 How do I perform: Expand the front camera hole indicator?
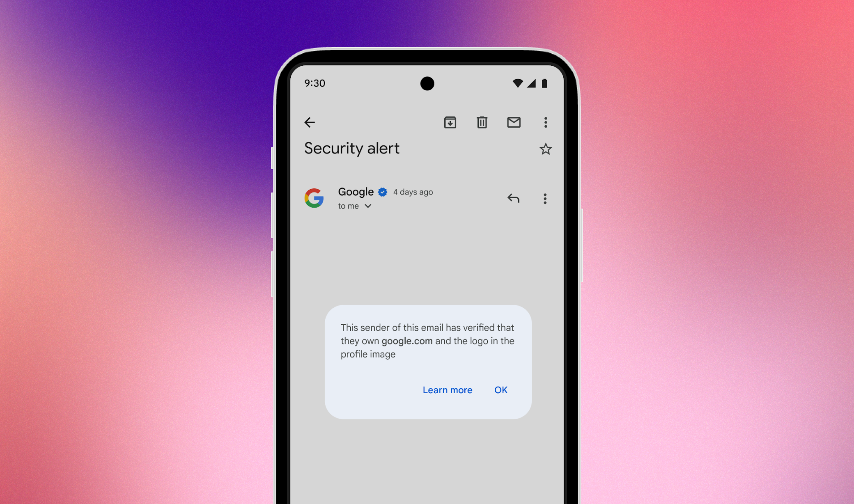pos(427,84)
